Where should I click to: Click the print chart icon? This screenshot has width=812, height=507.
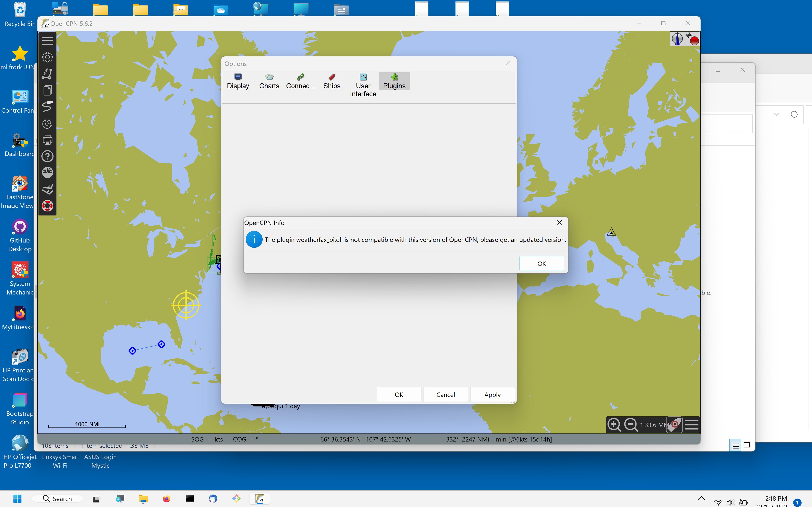47,139
